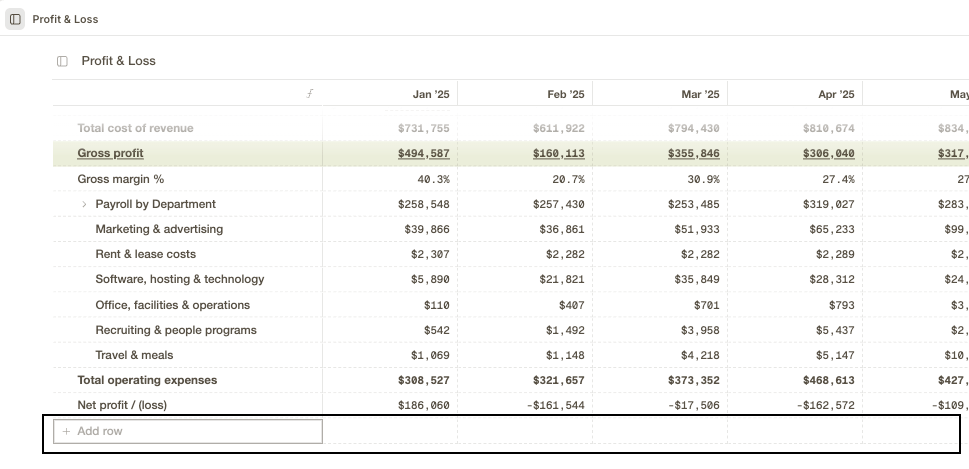Image resolution: width=969 pixels, height=469 pixels.
Task: Click Recruiting Jan cell $542
Action: (437, 330)
